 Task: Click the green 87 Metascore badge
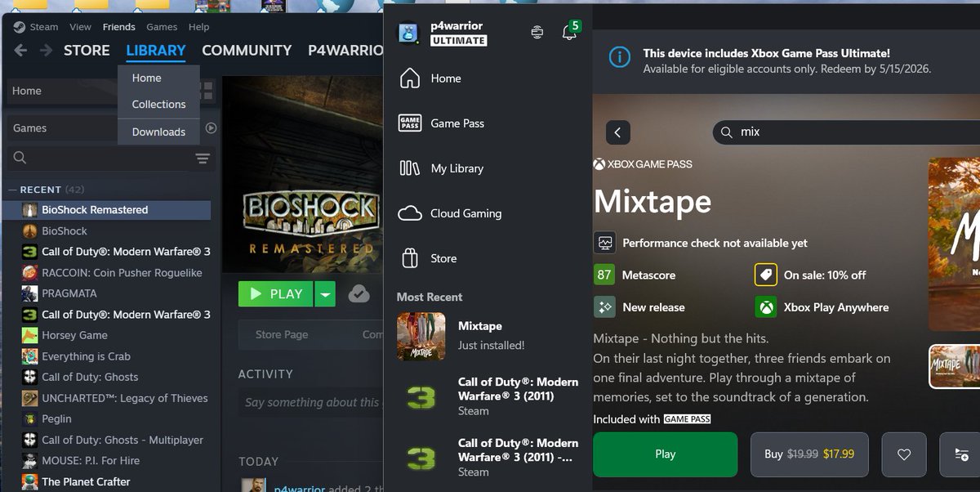[604, 275]
